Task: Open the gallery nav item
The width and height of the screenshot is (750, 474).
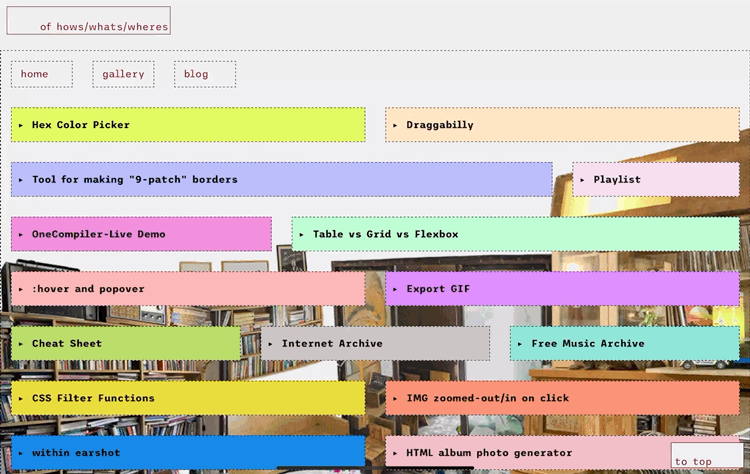Action: pyautogui.click(x=123, y=74)
